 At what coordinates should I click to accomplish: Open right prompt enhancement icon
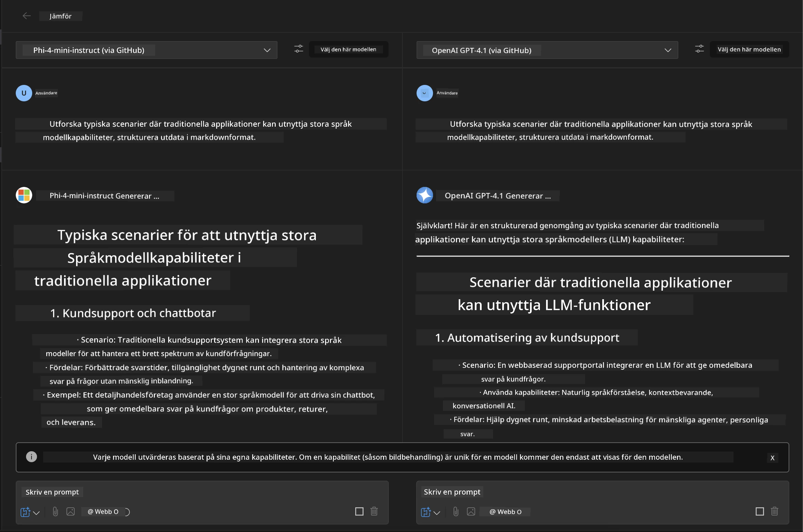(x=426, y=512)
